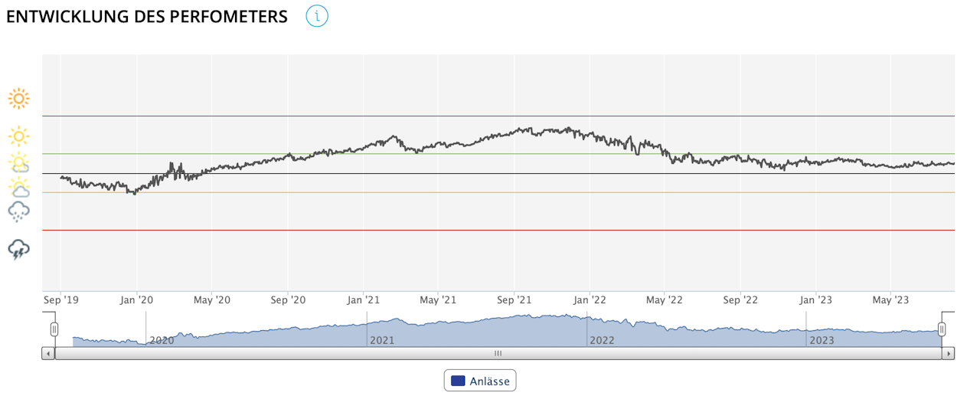The width and height of the screenshot is (980, 396).
Task: Click the rain cloud weather icon
Action: tap(19, 211)
